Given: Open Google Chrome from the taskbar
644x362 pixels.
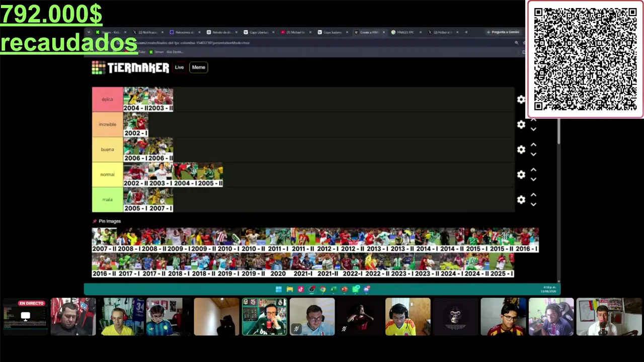Looking at the screenshot, I should 323,289.
